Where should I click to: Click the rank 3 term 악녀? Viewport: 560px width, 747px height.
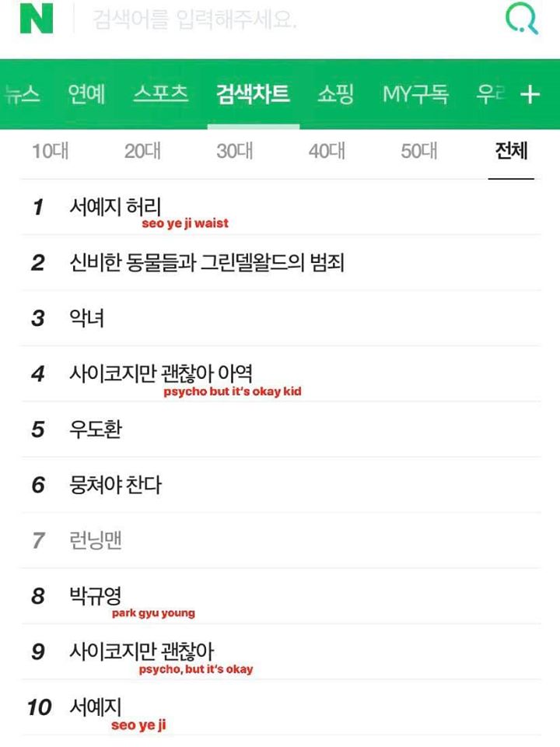86,318
